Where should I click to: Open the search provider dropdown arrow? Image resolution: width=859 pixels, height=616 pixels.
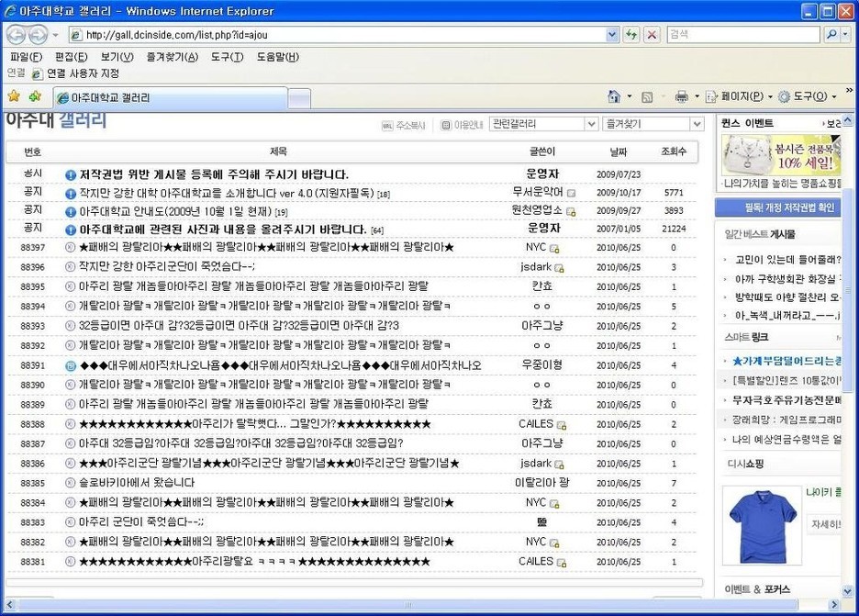[x=845, y=35]
